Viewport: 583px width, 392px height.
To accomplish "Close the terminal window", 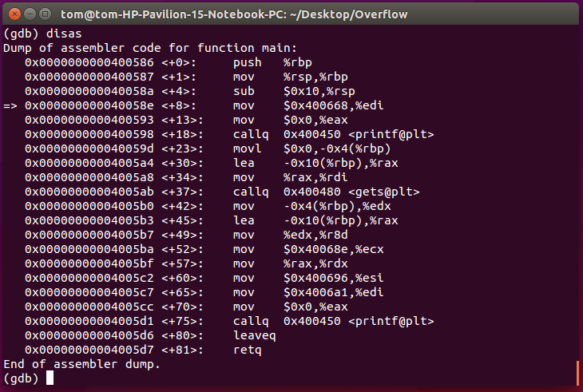I will [11, 14].
